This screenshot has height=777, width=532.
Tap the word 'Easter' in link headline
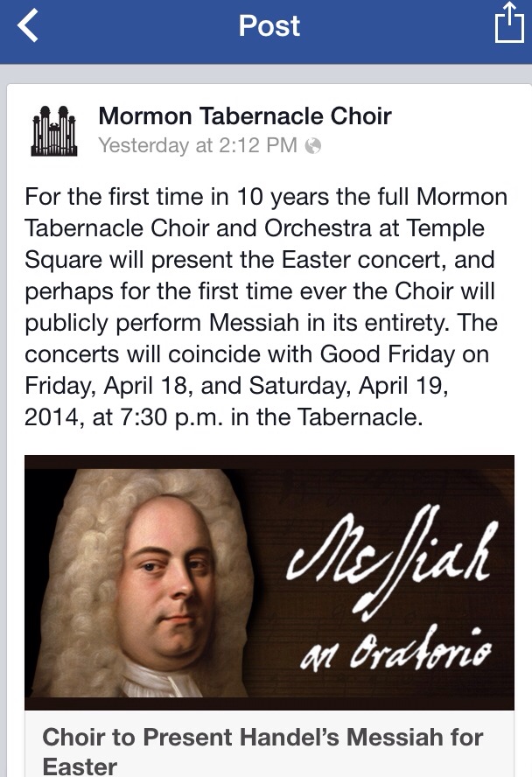pyautogui.click(x=80, y=766)
